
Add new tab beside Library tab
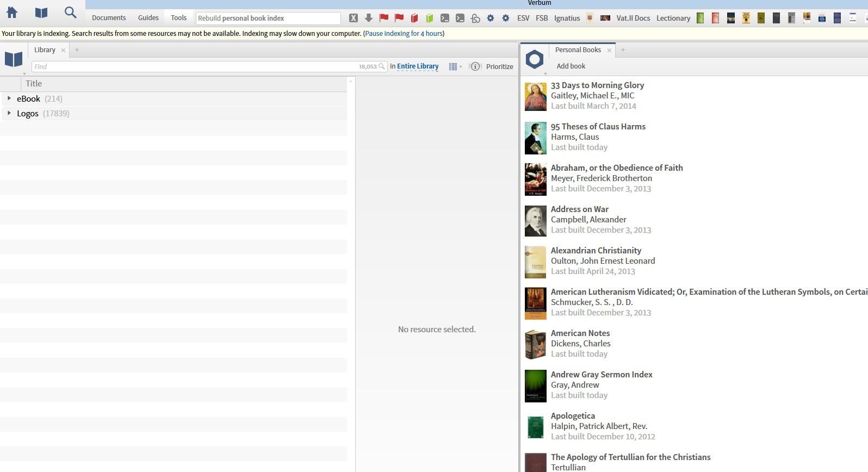tap(77, 49)
